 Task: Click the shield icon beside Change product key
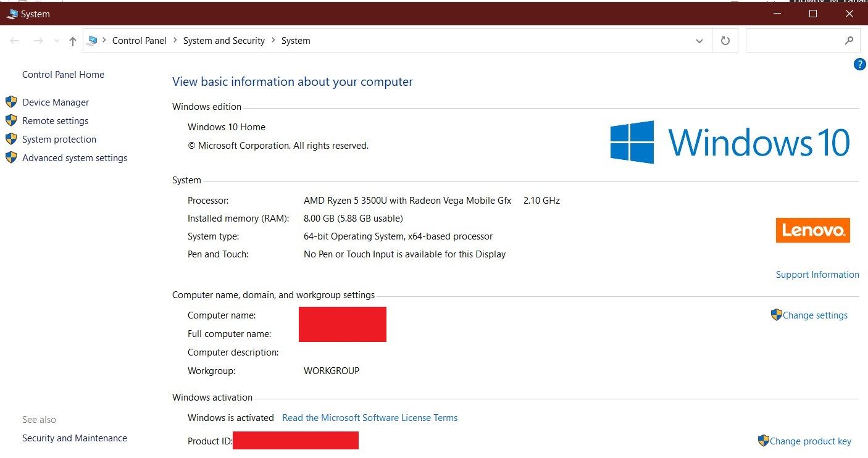click(763, 441)
